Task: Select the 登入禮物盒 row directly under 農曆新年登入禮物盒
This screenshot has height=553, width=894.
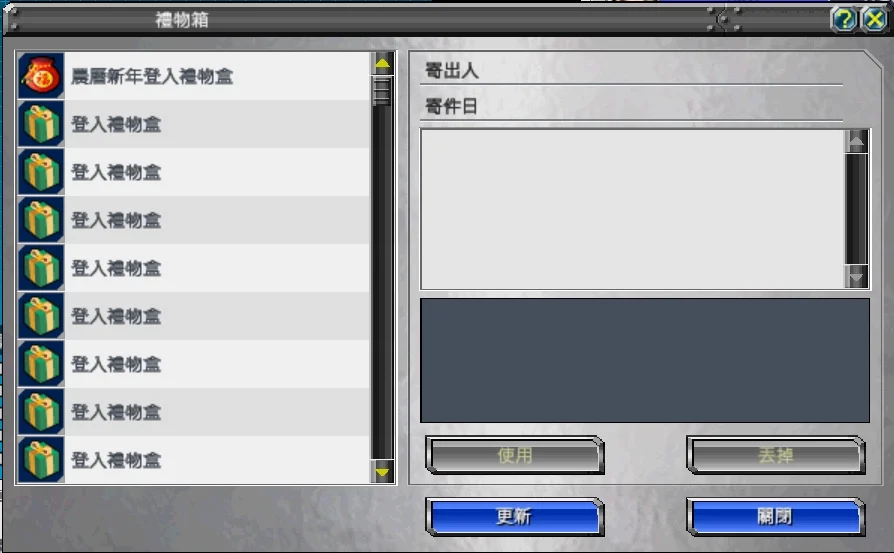Action: click(193, 124)
